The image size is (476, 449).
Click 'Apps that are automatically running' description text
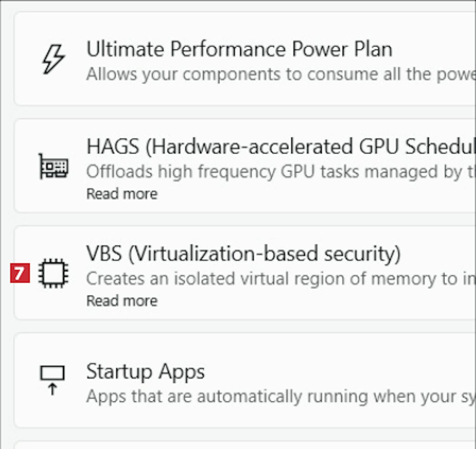tap(279, 396)
